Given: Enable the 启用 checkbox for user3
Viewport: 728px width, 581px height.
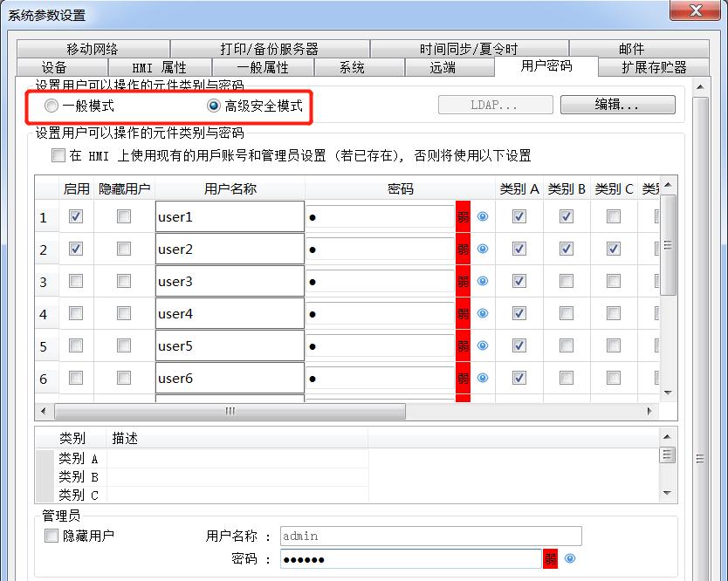Looking at the screenshot, I should (75, 281).
